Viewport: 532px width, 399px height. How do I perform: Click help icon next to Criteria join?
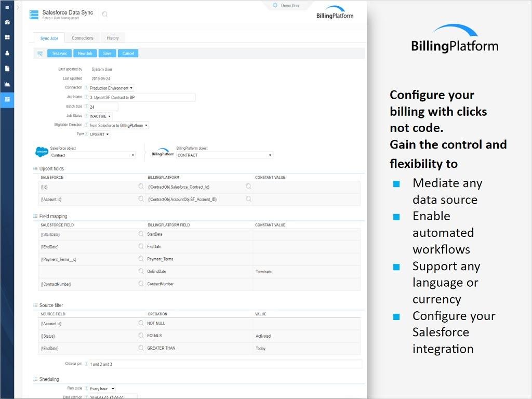click(86, 364)
